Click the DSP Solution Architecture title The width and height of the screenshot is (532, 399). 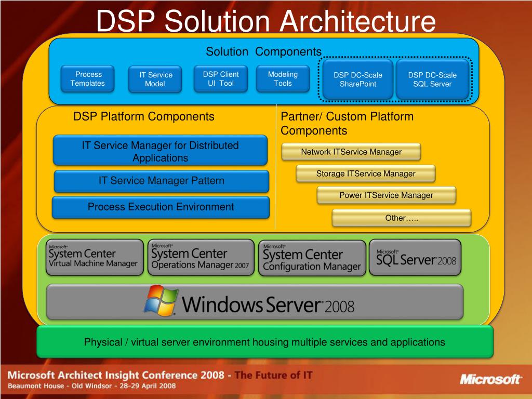(266, 20)
